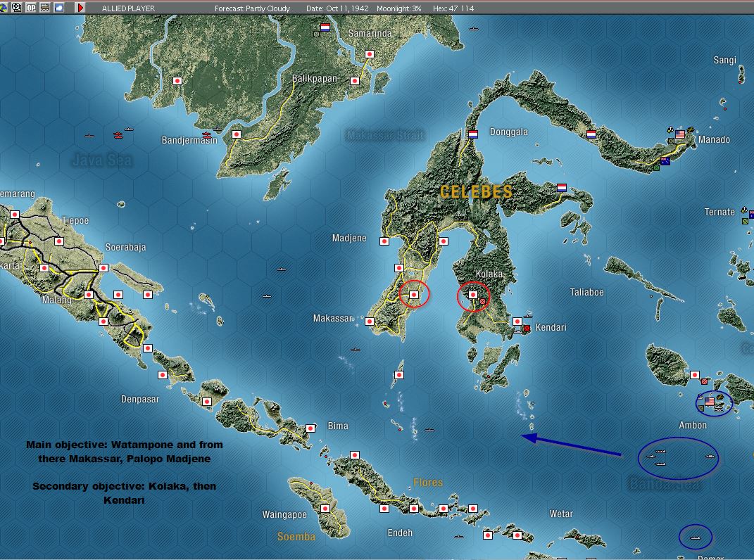The width and height of the screenshot is (754, 560).
Task: Select the Dutch flag base at Samarinda
Action: [x=325, y=27]
